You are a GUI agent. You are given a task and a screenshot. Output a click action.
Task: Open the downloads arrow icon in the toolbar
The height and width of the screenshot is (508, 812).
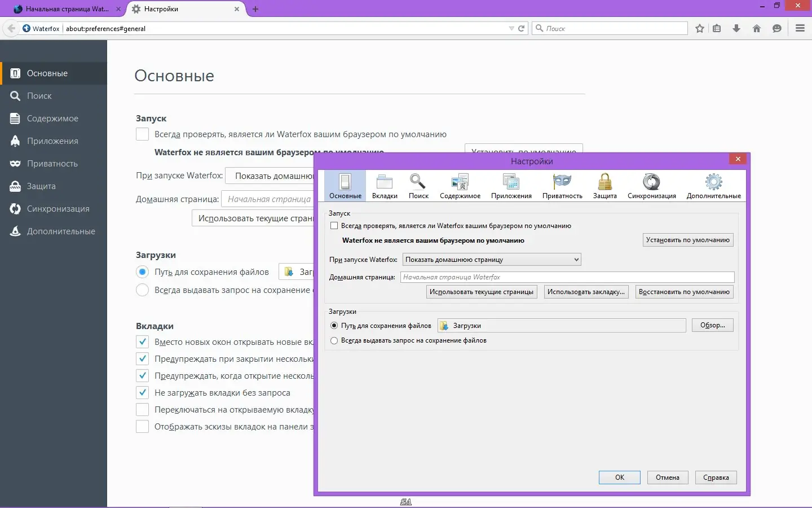(x=736, y=28)
